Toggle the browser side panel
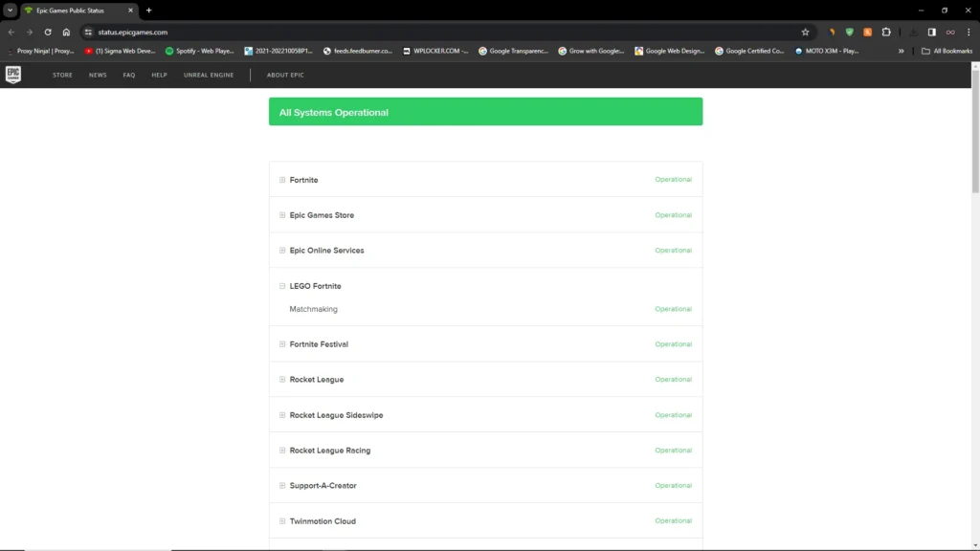The image size is (980, 551). tap(932, 32)
